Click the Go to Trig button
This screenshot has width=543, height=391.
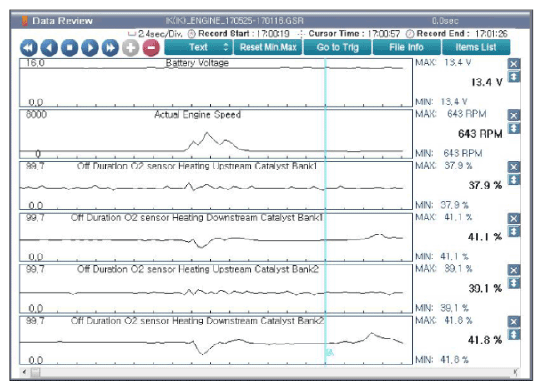pyautogui.click(x=338, y=47)
